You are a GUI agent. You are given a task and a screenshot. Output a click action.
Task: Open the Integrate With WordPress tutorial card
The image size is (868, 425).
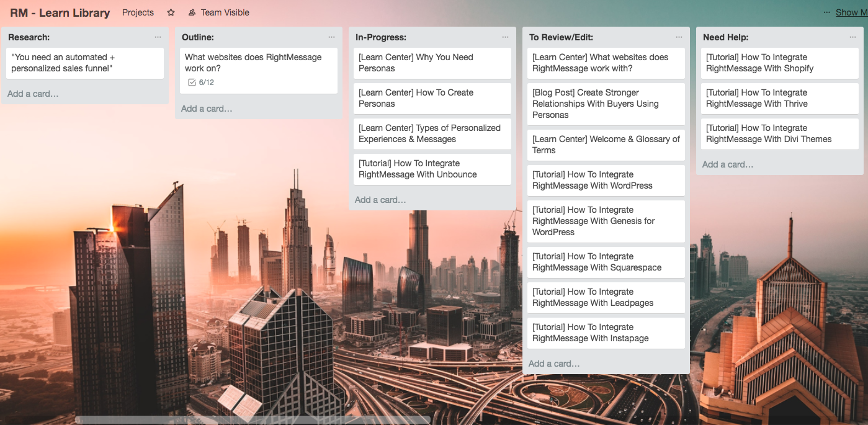tap(606, 181)
